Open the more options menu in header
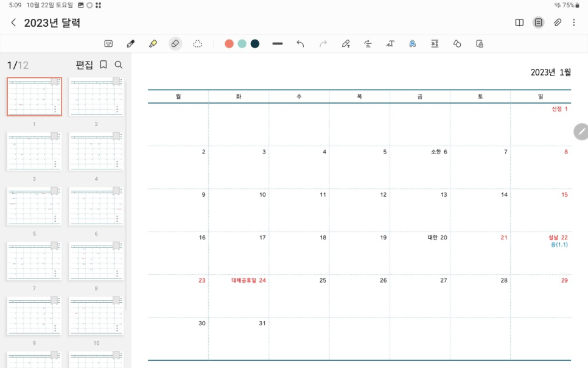 [x=574, y=23]
